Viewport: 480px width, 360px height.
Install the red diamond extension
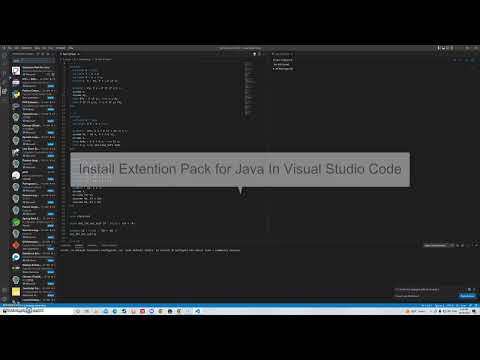coord(51,249)
